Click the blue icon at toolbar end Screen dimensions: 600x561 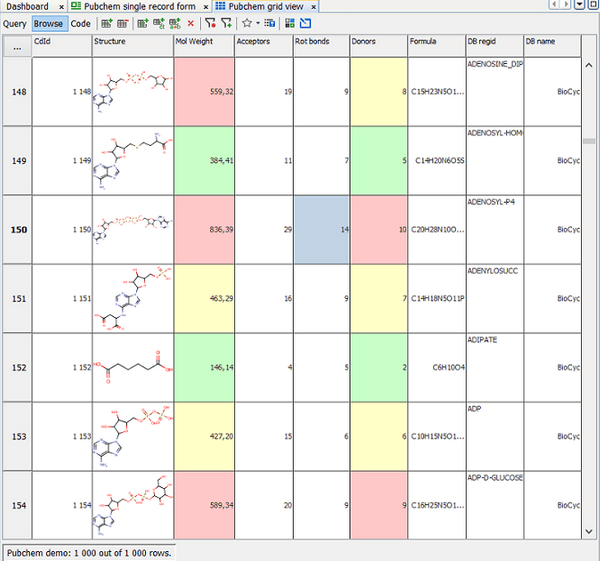coord(305,23)
